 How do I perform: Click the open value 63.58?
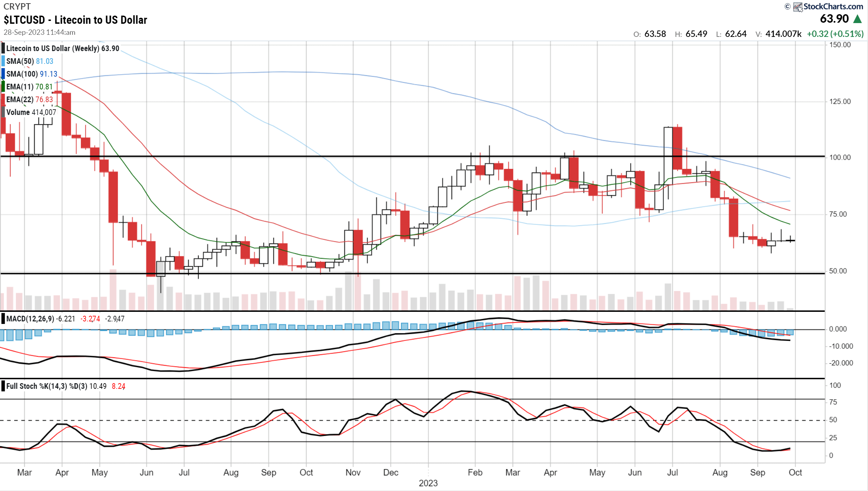655,34
